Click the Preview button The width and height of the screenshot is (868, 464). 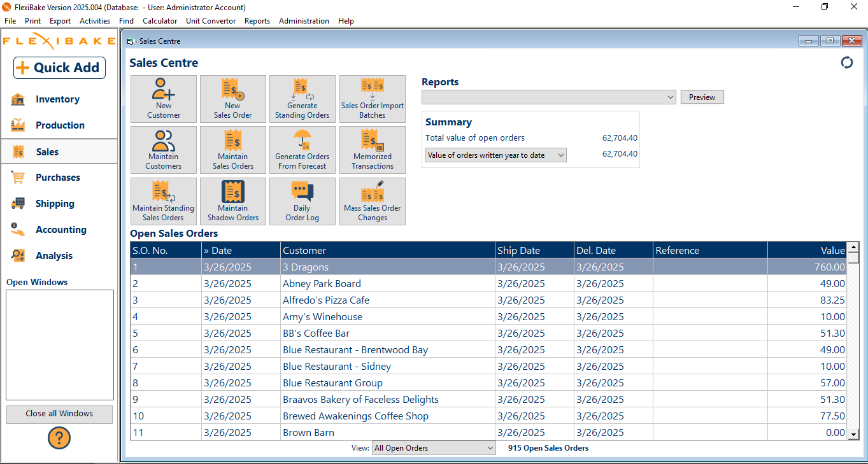pyautogui.click(x=702, y=97)
